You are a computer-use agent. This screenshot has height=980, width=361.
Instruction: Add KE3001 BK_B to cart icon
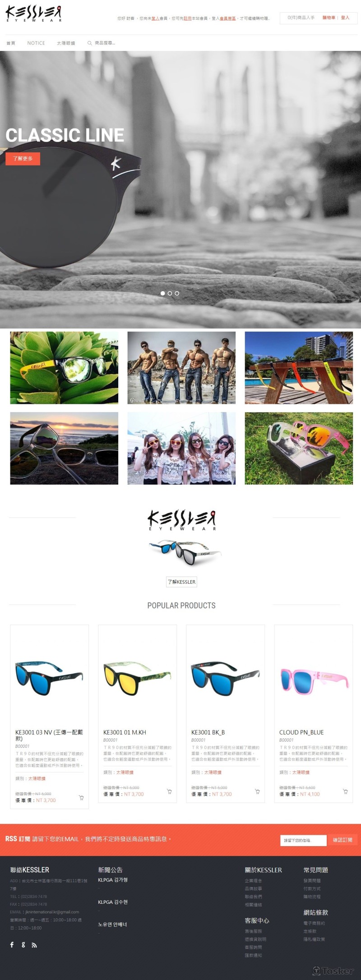257,791
